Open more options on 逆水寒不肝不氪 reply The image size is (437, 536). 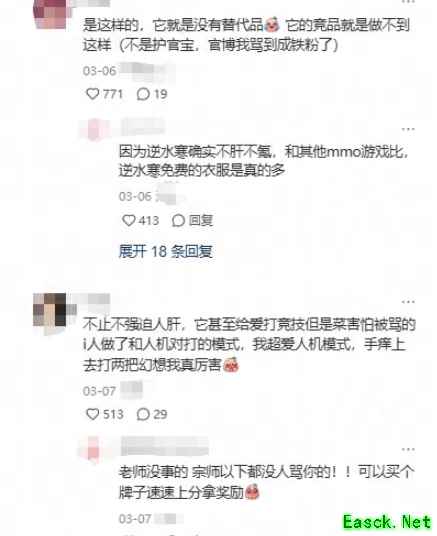pos(408,129)
